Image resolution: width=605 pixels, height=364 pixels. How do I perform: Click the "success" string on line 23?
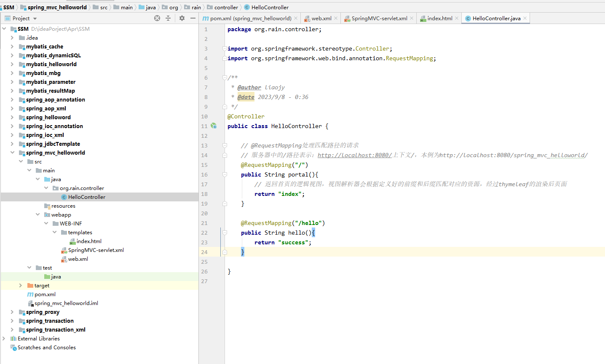pos(293,242)
